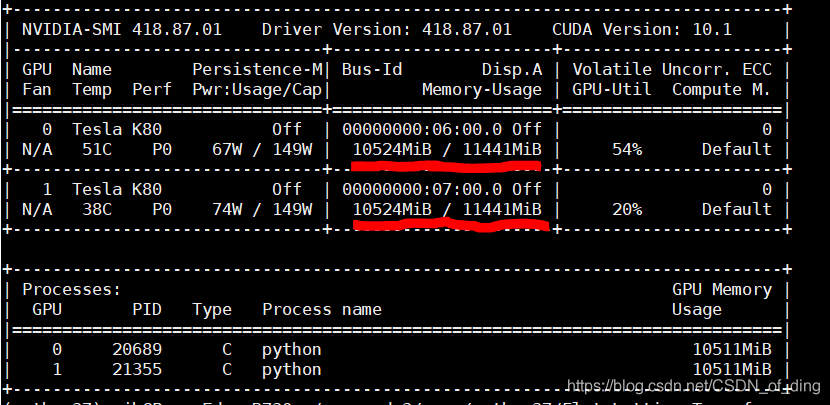Click python process name for PID 21355

(x=292, y=370)
